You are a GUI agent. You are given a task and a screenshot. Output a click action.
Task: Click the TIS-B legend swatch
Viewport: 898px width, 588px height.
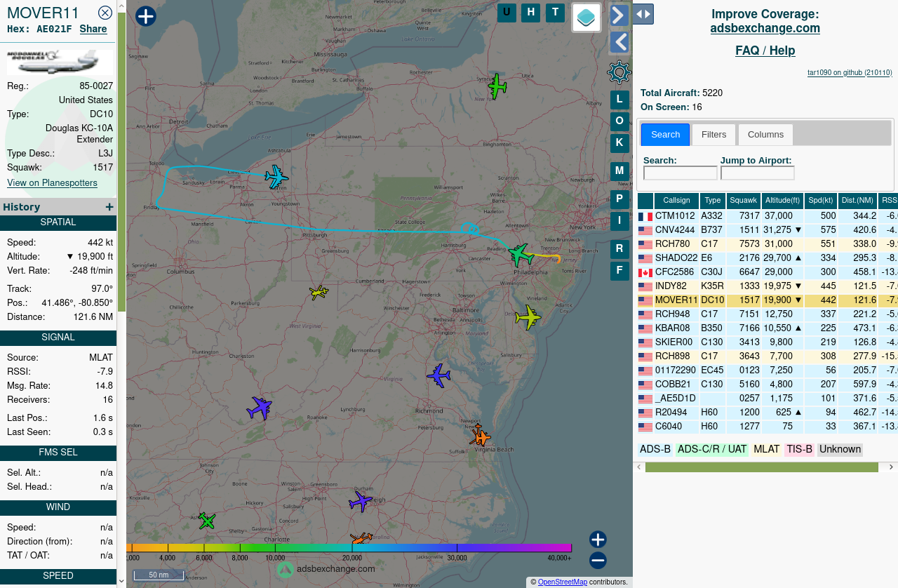point(799,450)
